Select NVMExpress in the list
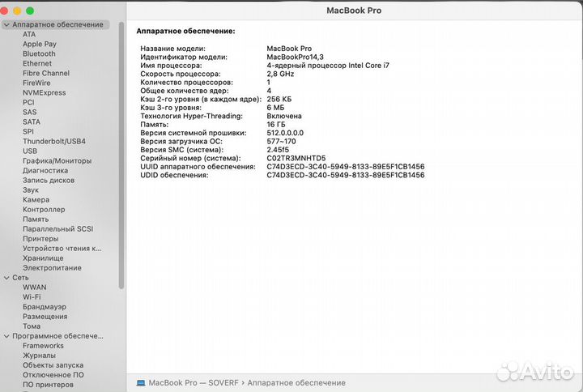Screen dimensions: 583x392 [x=45, y=92]
